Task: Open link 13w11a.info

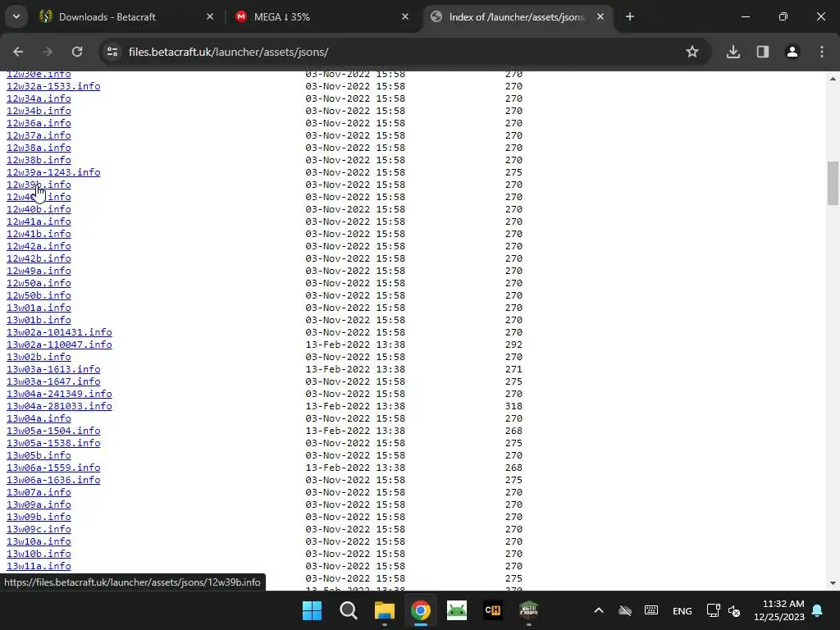Action: tap(39, 566)
